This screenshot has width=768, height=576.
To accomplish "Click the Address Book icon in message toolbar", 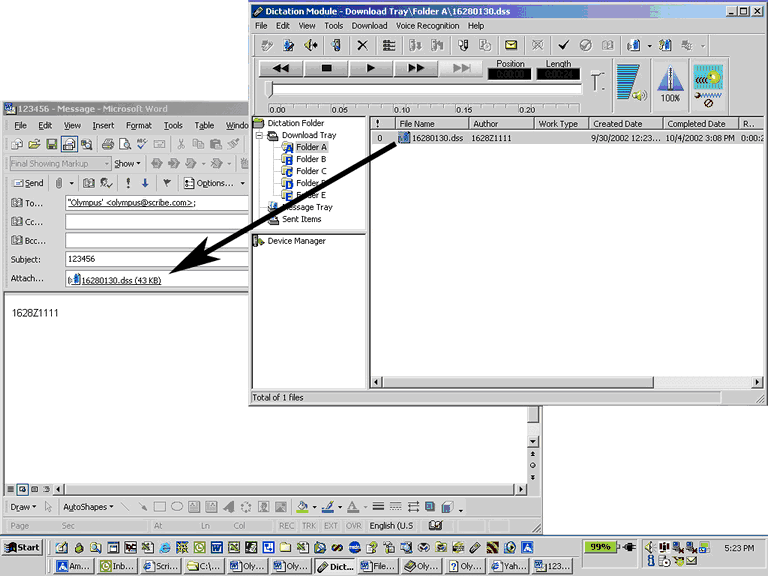I will click(x=89, y=183).
